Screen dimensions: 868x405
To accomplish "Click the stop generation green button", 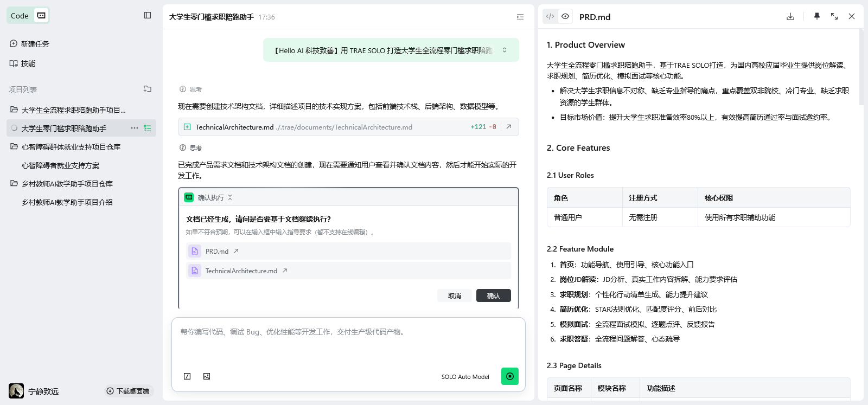I will pos(509,376).
